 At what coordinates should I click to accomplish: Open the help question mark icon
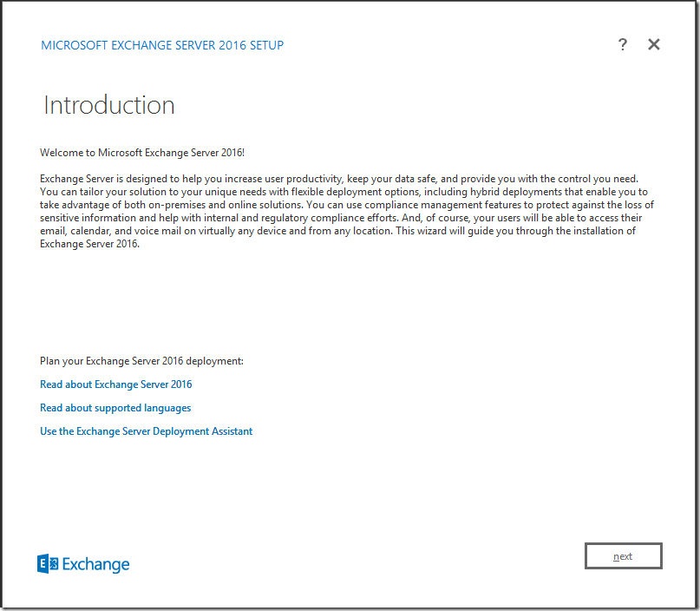pyautogui.click(x=622, y=44)
